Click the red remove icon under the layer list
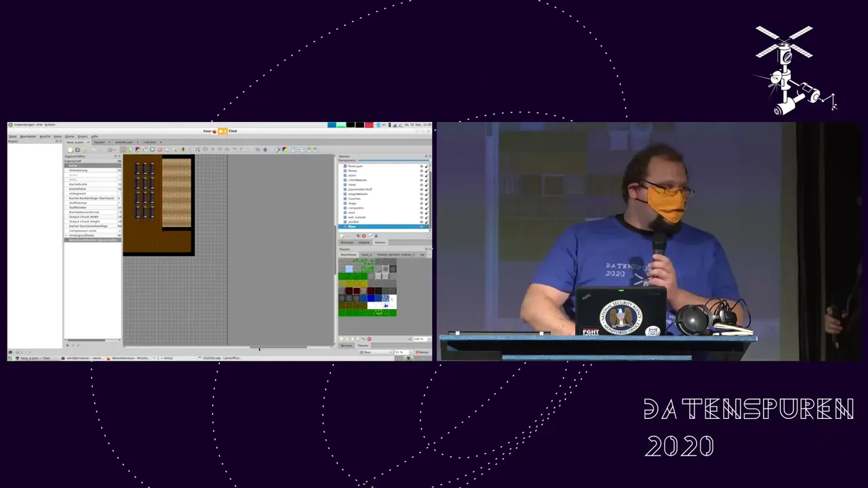The width and height of the screenshot is (868, 488). coord(363,236)
